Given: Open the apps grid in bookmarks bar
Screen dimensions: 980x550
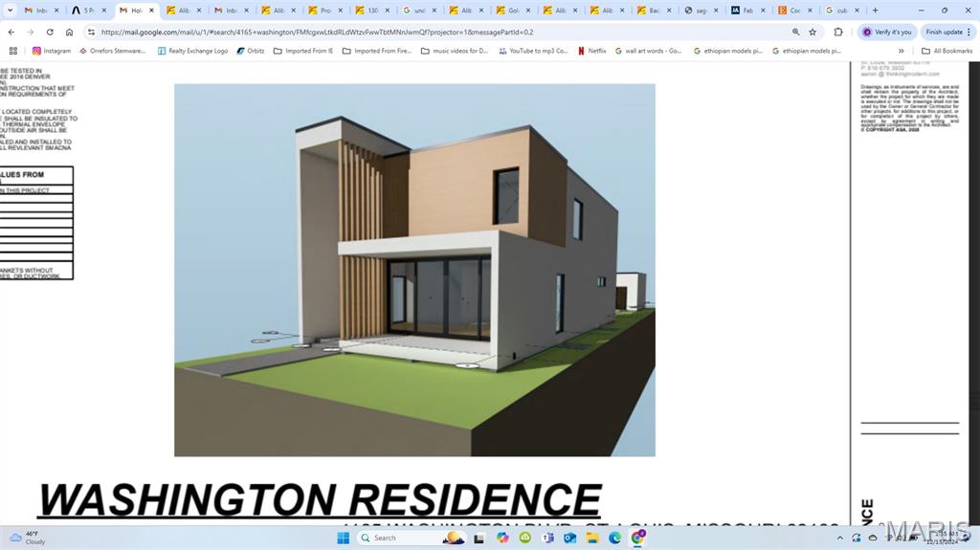Looking at the screenshot, I should tap(13, 51).
